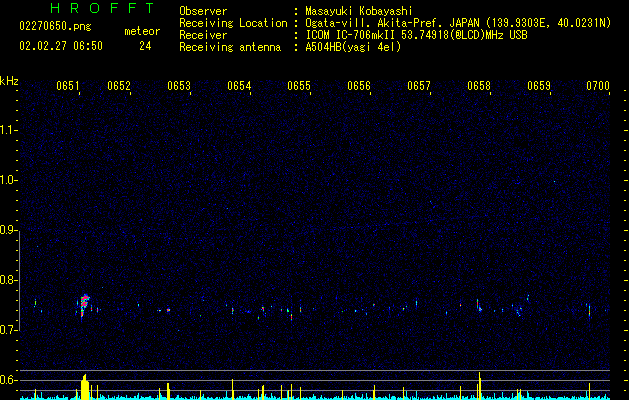Click the observer name Masayuki Kobayashi
This screenshot has width=629, height=400.
359,11
